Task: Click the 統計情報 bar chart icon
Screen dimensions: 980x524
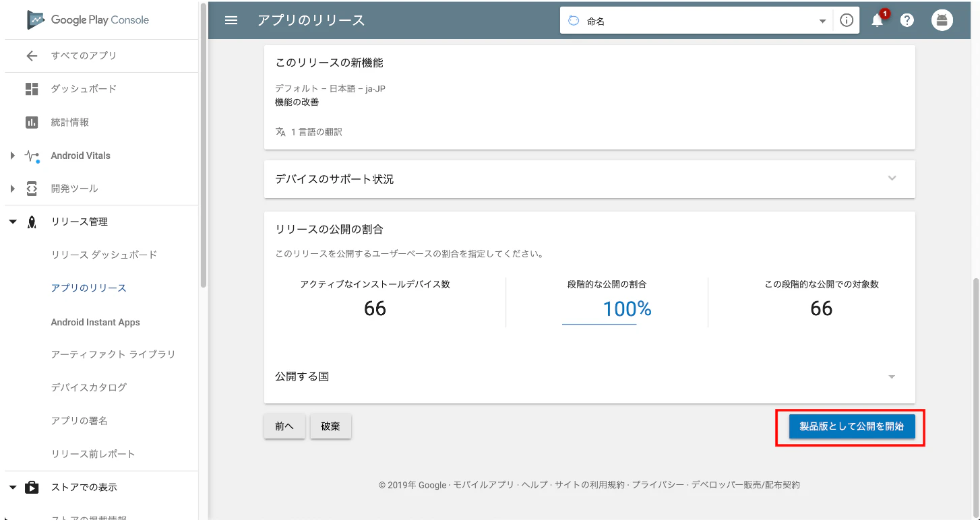Action: point(32,123)
